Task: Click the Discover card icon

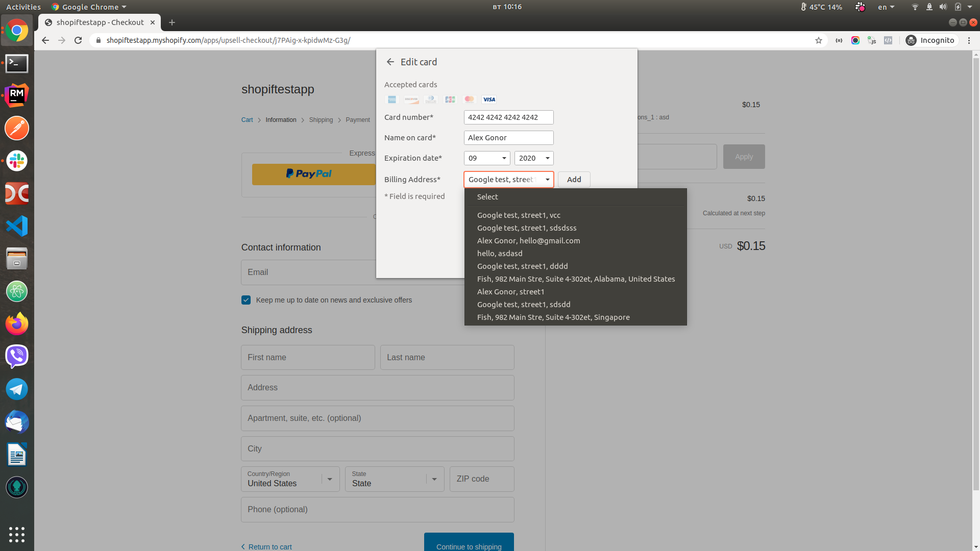Action: point(411,99)
